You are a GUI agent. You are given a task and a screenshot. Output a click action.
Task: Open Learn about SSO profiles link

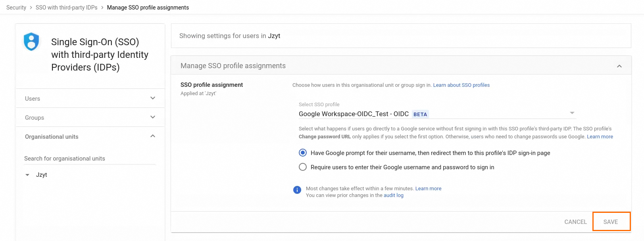[461, 85]
